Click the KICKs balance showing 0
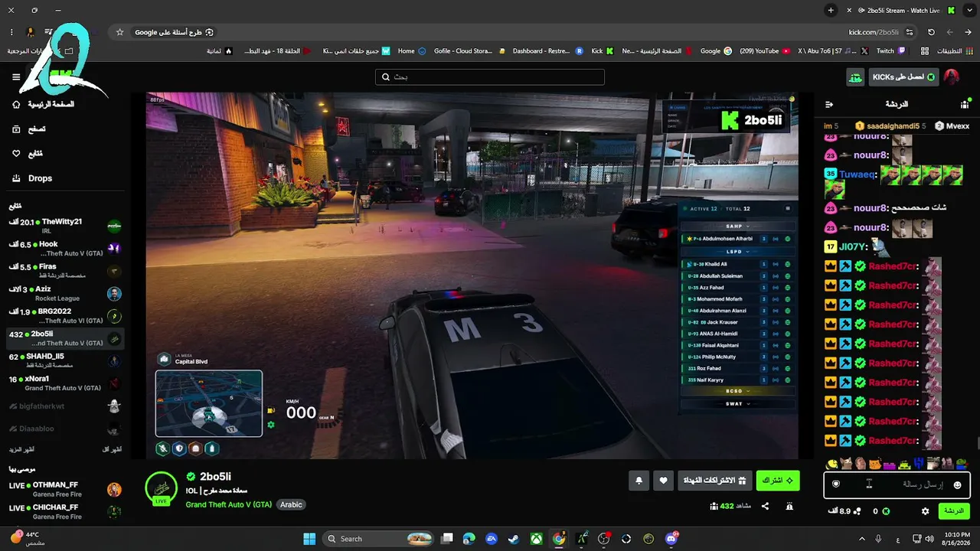The height and width of the screenshot is (551, 980). click(880, 510)
